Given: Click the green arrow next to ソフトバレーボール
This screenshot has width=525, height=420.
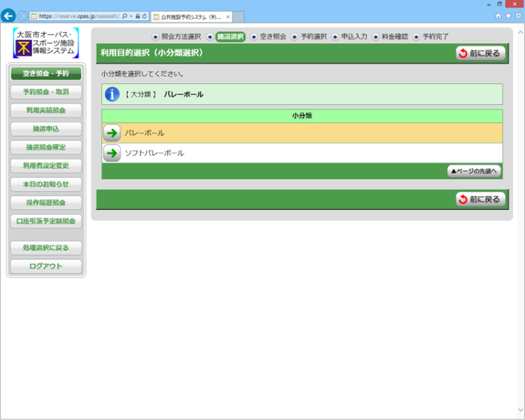Looking at the screenshot, I should tap(112, 153).
